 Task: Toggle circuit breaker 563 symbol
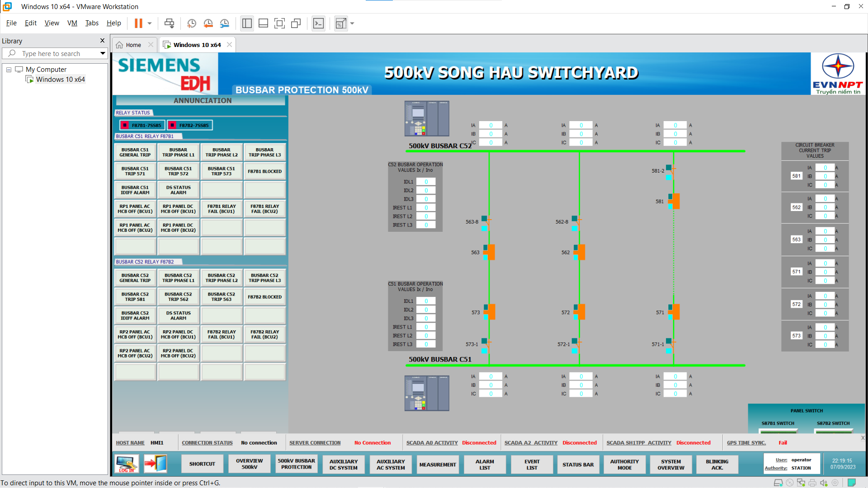[x=491, y=252]
